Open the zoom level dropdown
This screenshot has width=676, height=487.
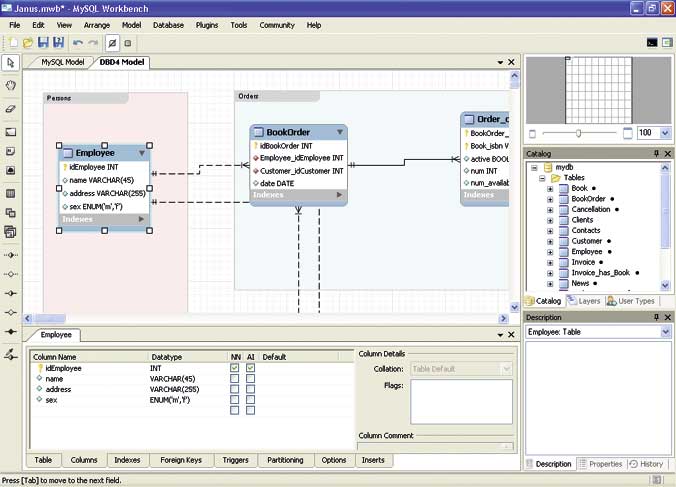pos(665,133)
